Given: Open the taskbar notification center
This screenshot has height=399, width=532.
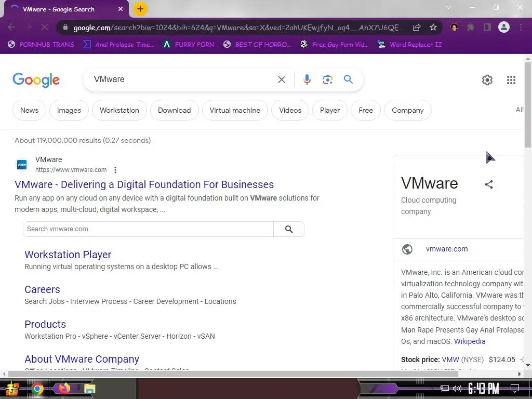Looking at the screenshot, I should point(515,388).
